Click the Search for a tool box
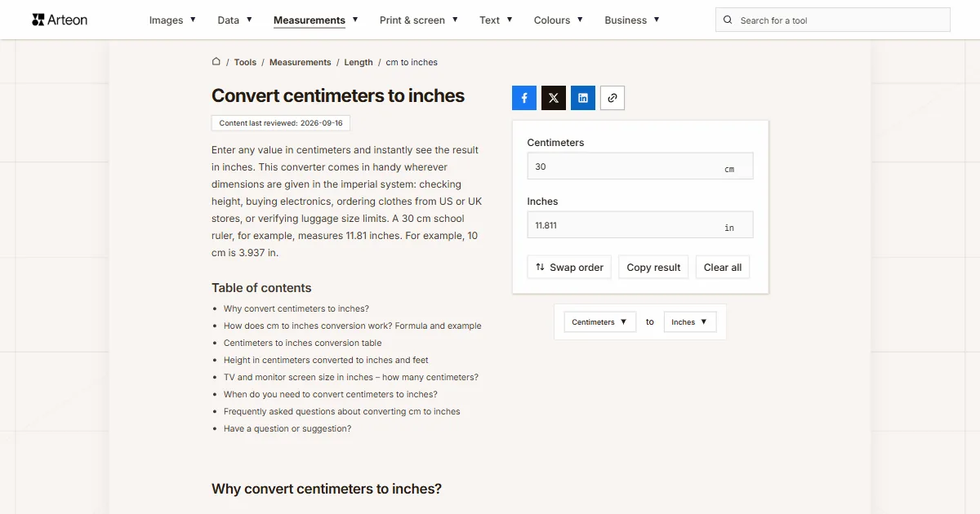The width and height of the screenshot is (980, 514). [x=833, y=20]
